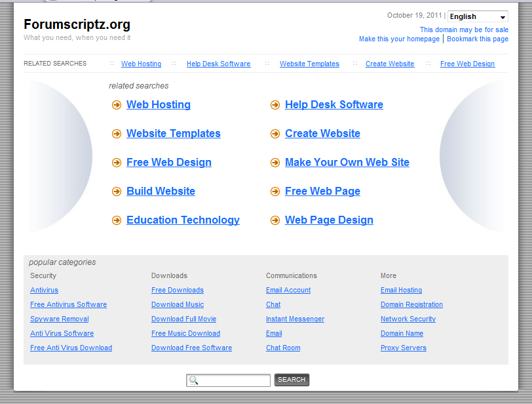Screen dimensions: 532x404
Task: Open the Make Your Own Web Site link
Action: 347,163
